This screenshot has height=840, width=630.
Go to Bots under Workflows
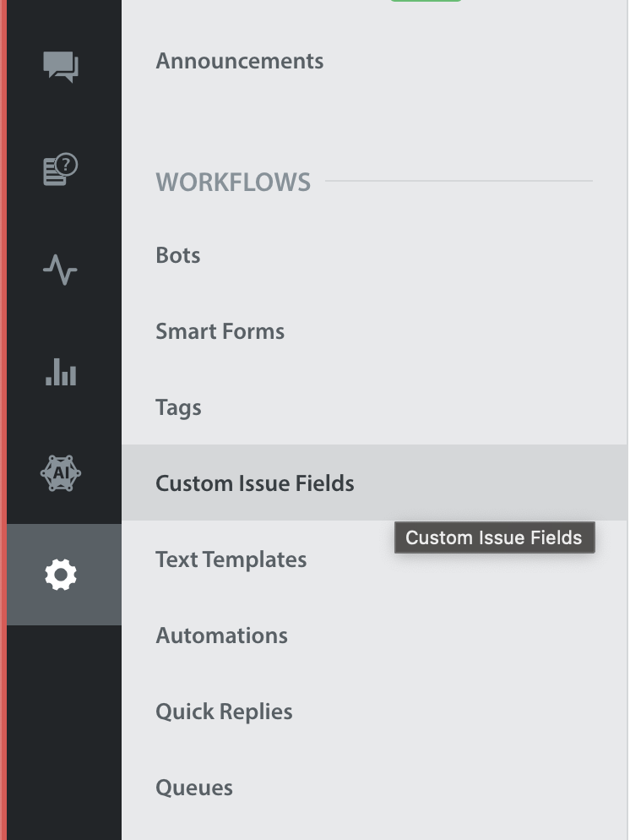click(177, 255)
